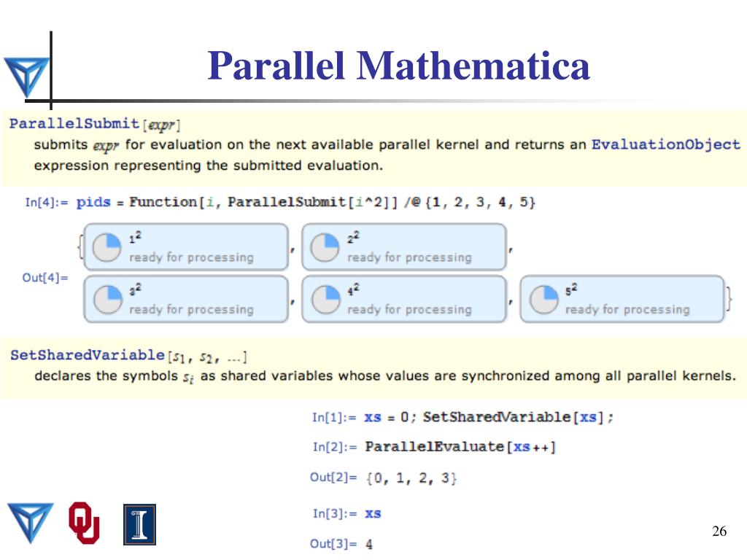Click the ParallelSubmit function name heading

(x=74, y=123)
